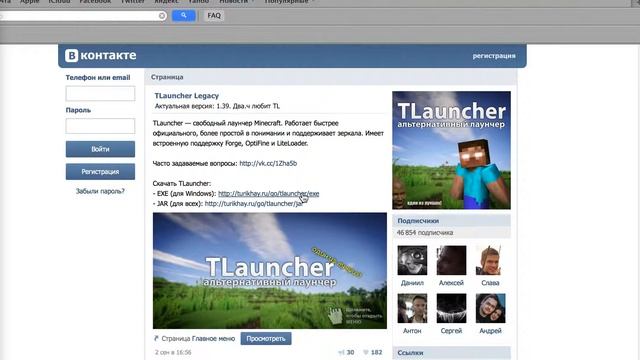The height and width of the screenshot is (360, 640).
Task: Open subscriber Антон's avatar
Action: coord(412,308)
